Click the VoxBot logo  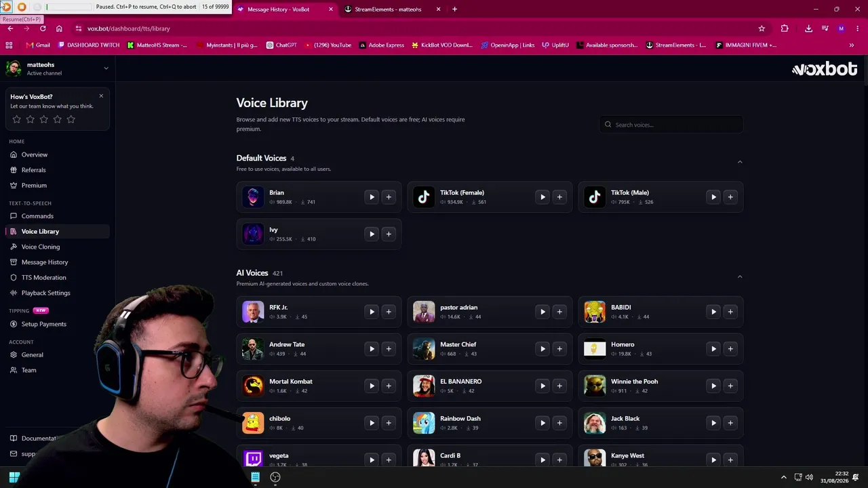tap(825, 69)
